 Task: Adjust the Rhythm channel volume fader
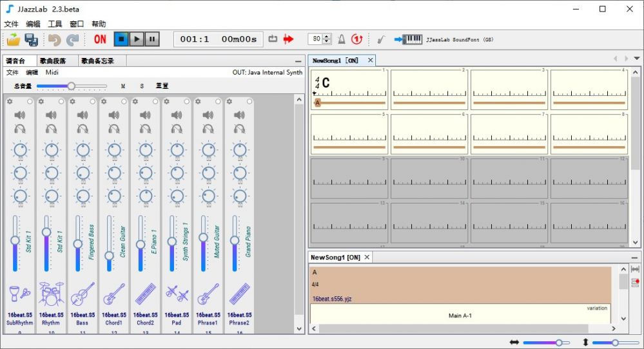(x=46, y=243)
